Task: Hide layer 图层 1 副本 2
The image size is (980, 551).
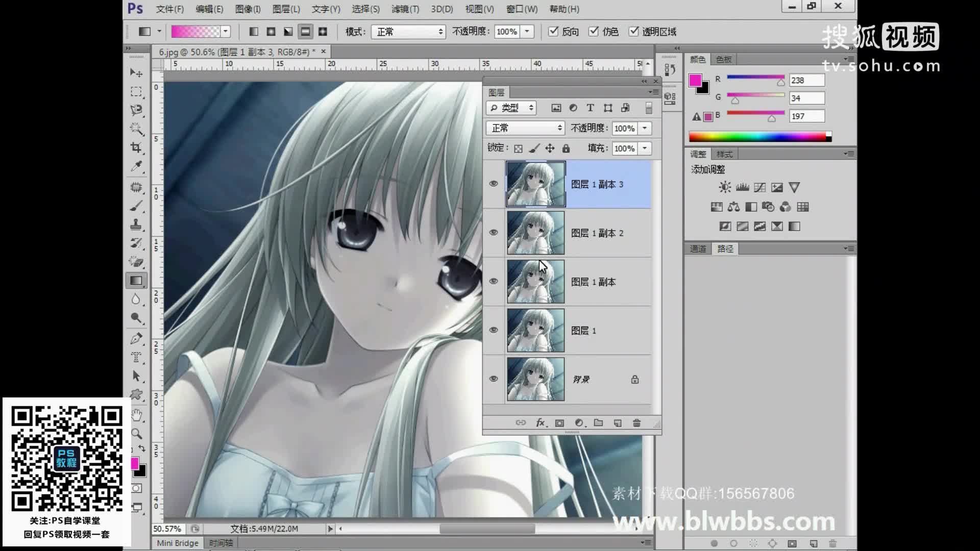Action: click(494, 232)
